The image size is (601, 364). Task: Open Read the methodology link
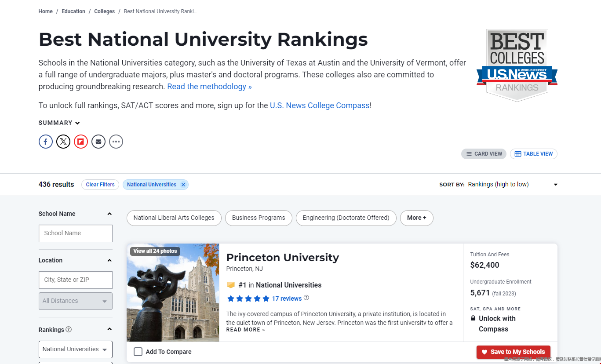click(209, 87)
